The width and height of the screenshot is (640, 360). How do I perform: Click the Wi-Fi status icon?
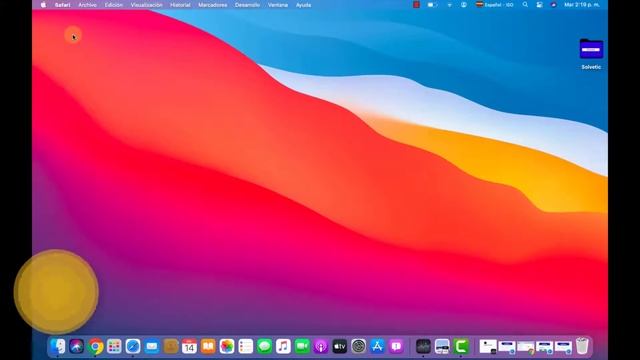[449, 5]
